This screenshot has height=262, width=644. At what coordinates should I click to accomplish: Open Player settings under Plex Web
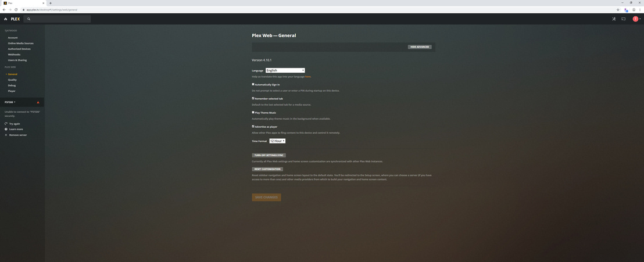[12, 91]
